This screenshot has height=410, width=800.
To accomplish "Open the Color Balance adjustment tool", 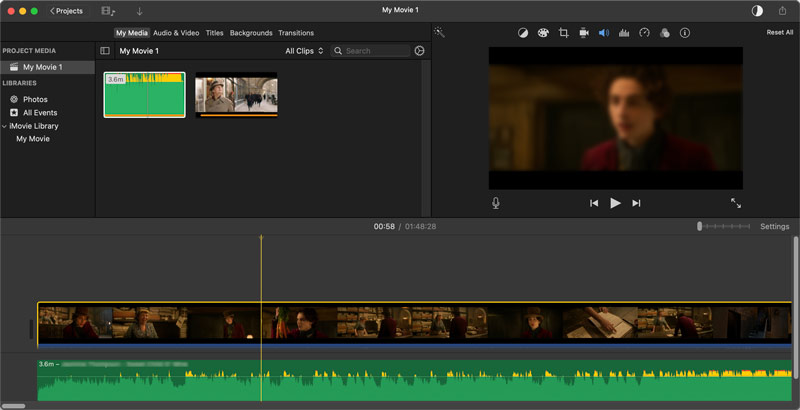I will pos(523,33).
